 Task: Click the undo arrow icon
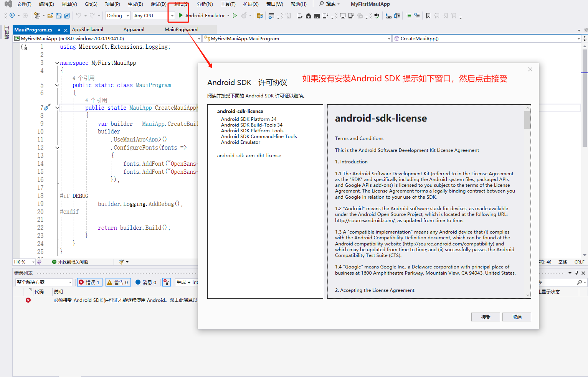tap(78, 16)
